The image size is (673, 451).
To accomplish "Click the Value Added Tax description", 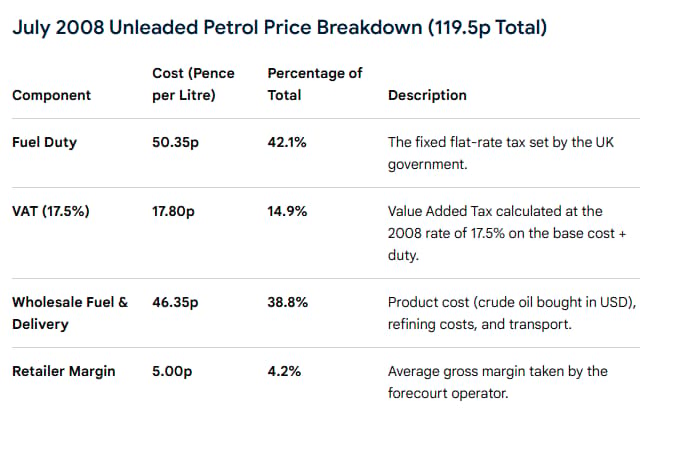I will pyautogui.click(x=507, y=233).
